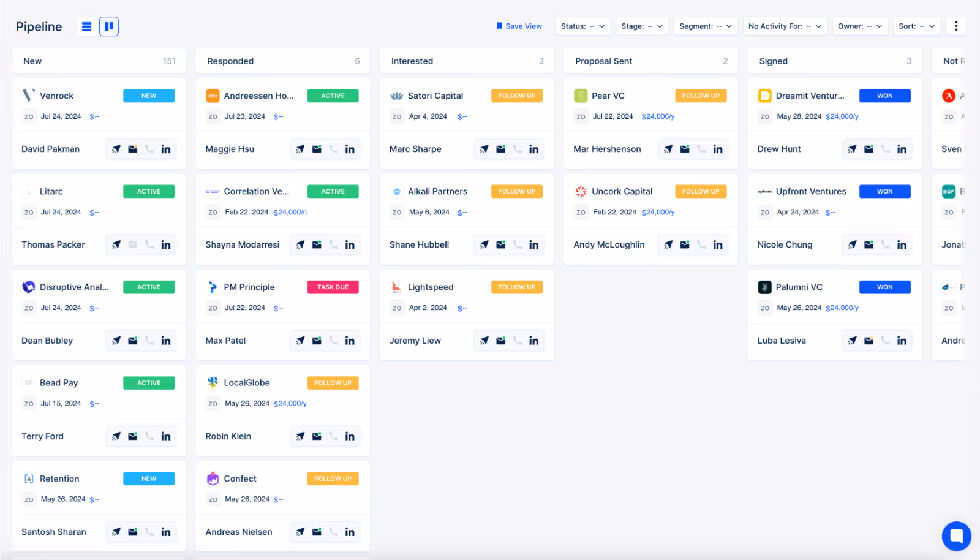Click FOLLOW UP badge on Satori Capital

tap(516, 96)
